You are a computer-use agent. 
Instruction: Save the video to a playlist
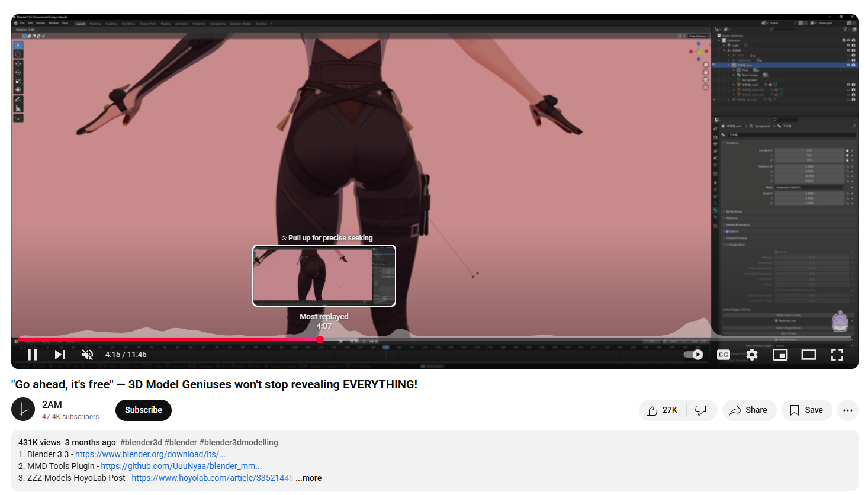click(x=806, y=410)
